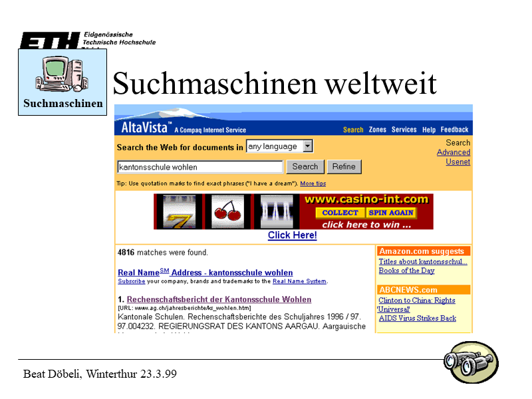Open the Advanced search link
The image size is (532, 399).
(x=454, y=152)
